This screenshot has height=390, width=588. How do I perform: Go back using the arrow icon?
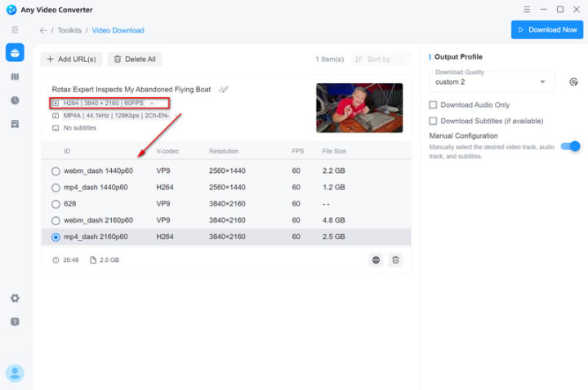43,30
